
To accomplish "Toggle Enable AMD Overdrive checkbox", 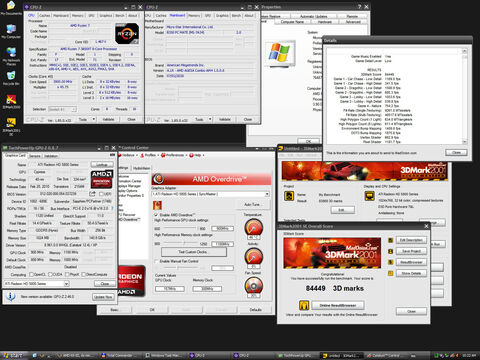I will point(156,215).
